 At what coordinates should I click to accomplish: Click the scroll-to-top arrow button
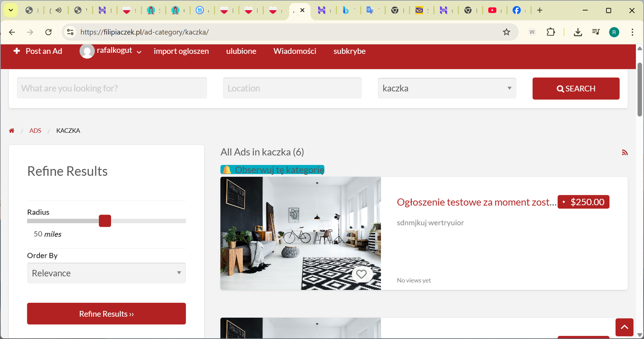(624, 327)
